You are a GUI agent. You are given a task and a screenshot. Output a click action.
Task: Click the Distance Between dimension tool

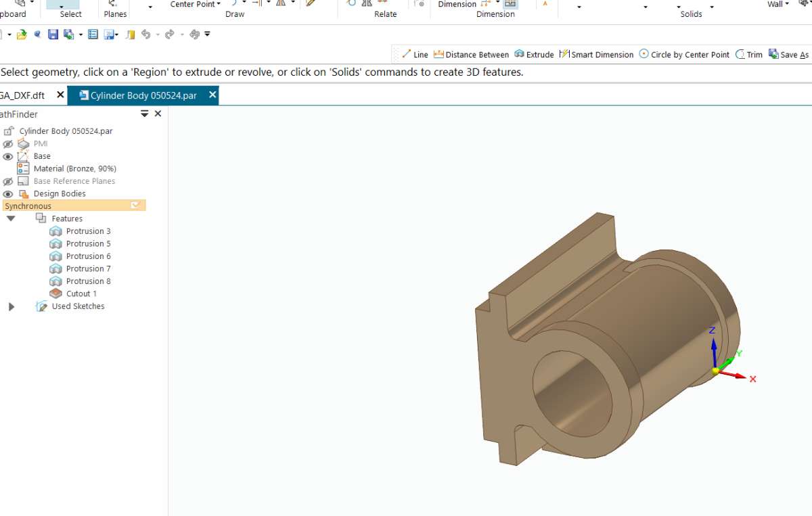pos(473,54)
